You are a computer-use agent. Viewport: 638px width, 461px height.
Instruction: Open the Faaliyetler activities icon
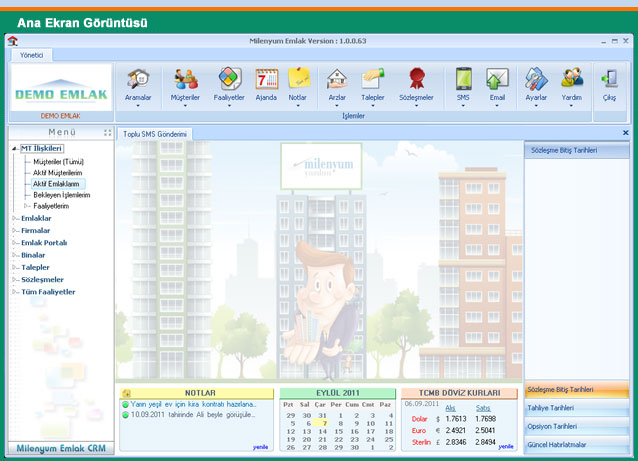coord(229,79)
